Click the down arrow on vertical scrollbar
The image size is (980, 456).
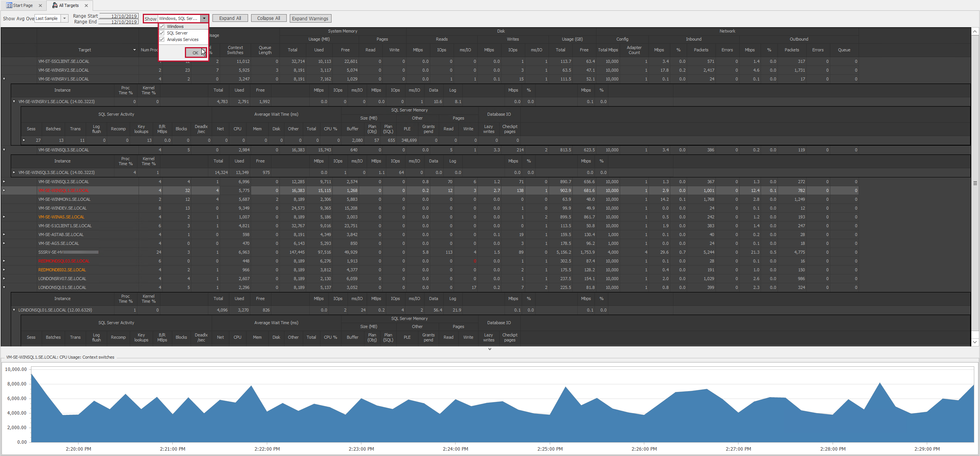(x=975, y=342)
